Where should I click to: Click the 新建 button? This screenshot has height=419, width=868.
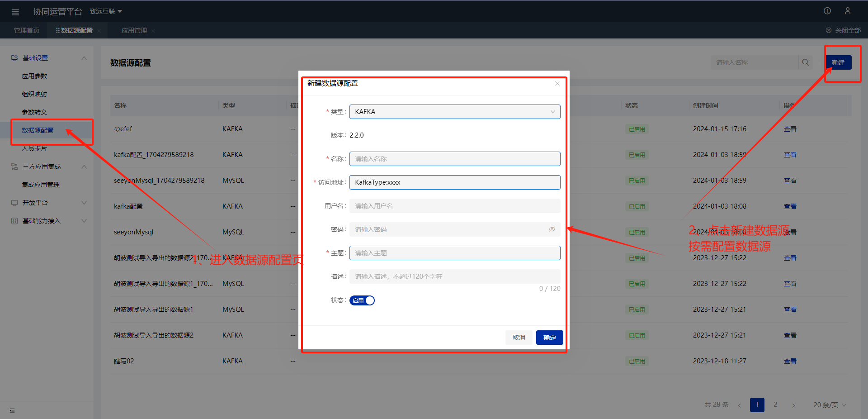point(839,62)
